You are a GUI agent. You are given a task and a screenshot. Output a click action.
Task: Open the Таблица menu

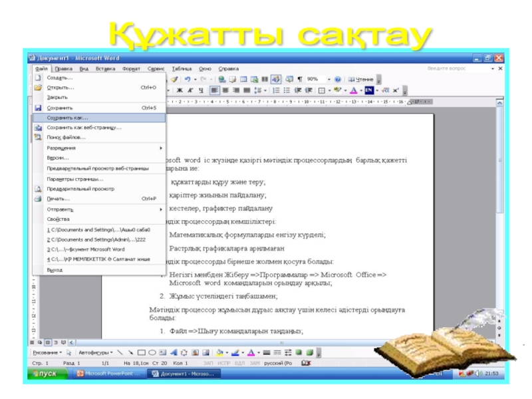pyautogui.click(x=182, y=68)
